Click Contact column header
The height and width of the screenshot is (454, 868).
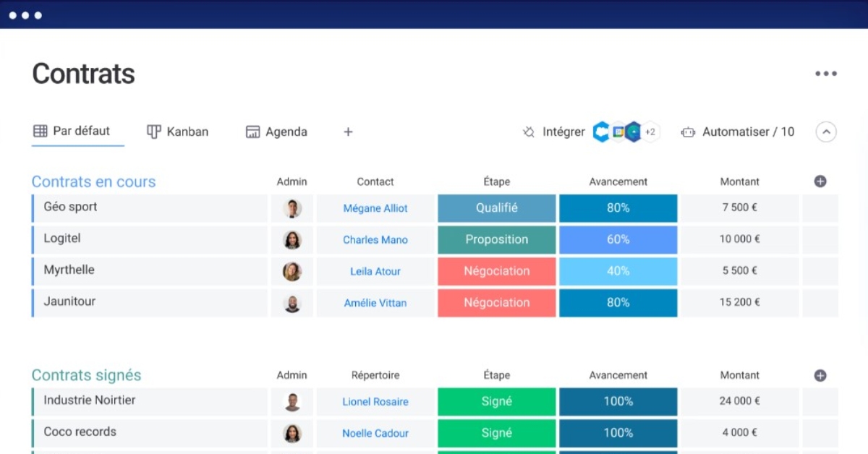click(375, 181)
